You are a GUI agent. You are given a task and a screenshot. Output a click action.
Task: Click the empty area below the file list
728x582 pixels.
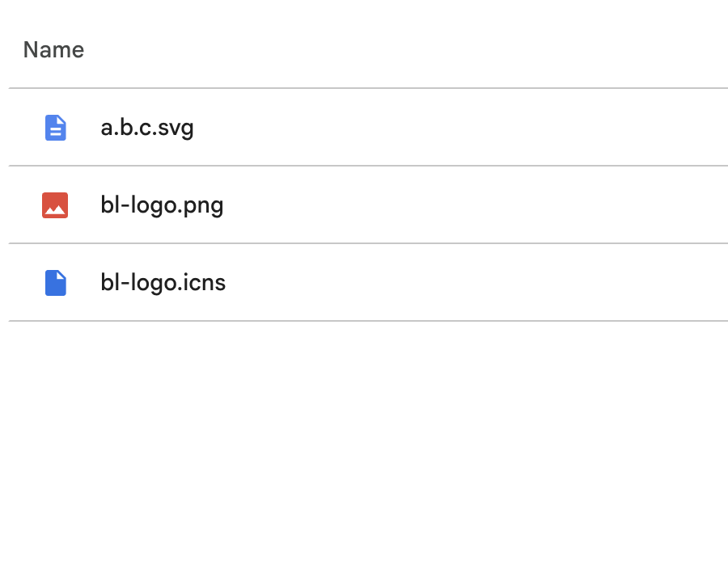pos(364,453)
